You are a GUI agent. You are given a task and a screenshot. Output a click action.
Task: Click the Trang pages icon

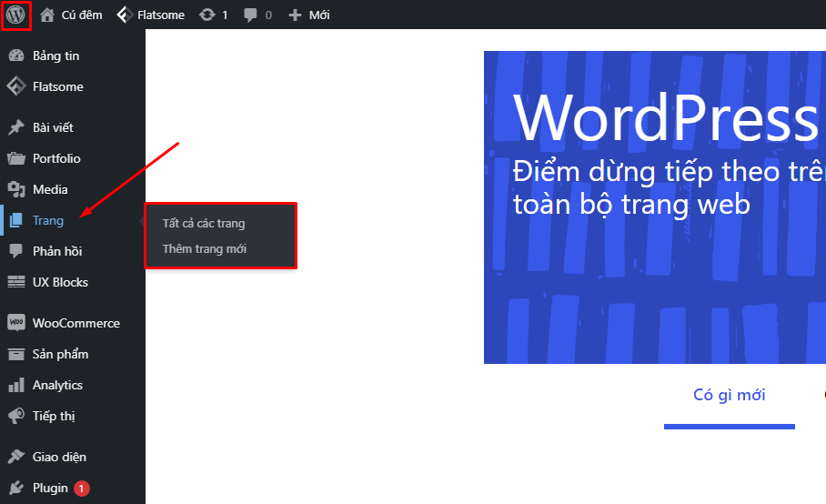tap(16, 220)
